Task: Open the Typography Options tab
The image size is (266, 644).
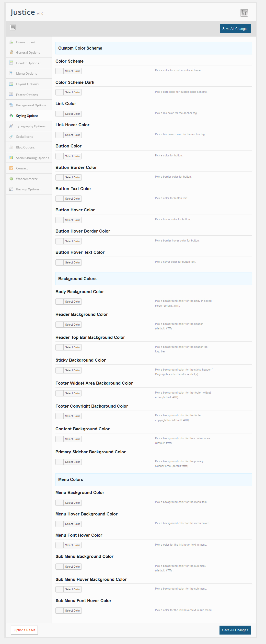Action: [30, 126]
